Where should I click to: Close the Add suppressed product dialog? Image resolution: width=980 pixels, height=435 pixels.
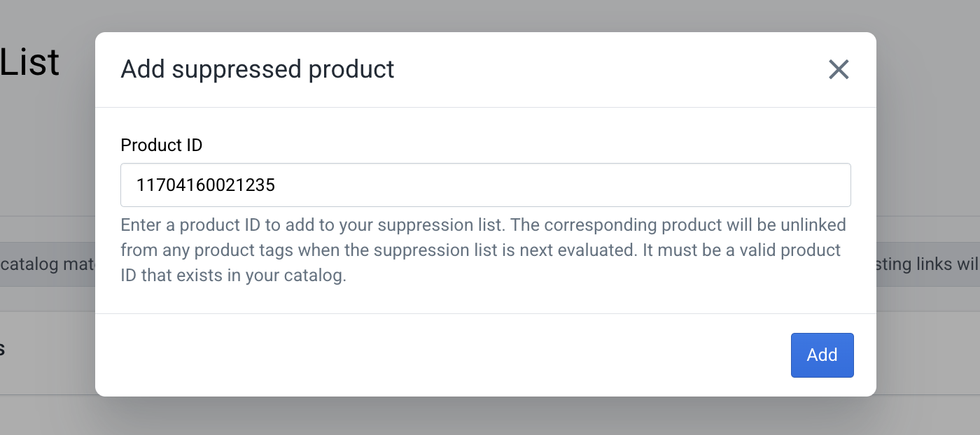click(838, 69)
